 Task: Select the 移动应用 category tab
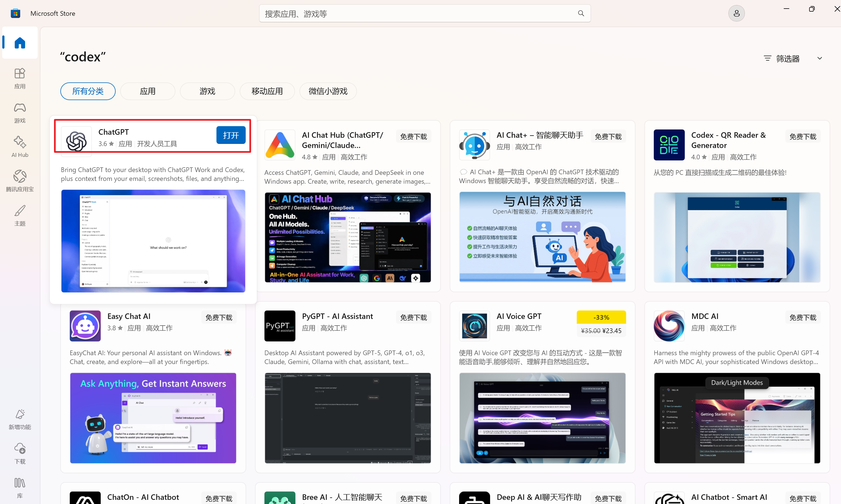(x=267, y=91)
